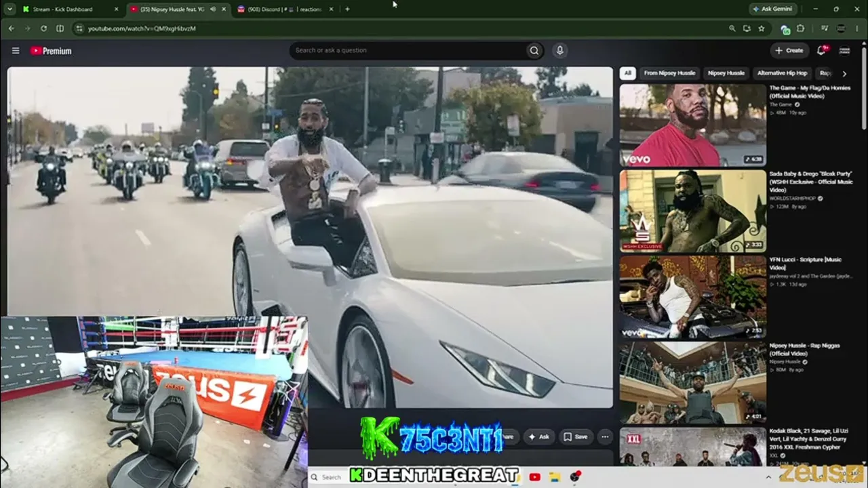Select the Alternative Hip Hop chip
Screen dimensions: 868x488
coord(782,73)
